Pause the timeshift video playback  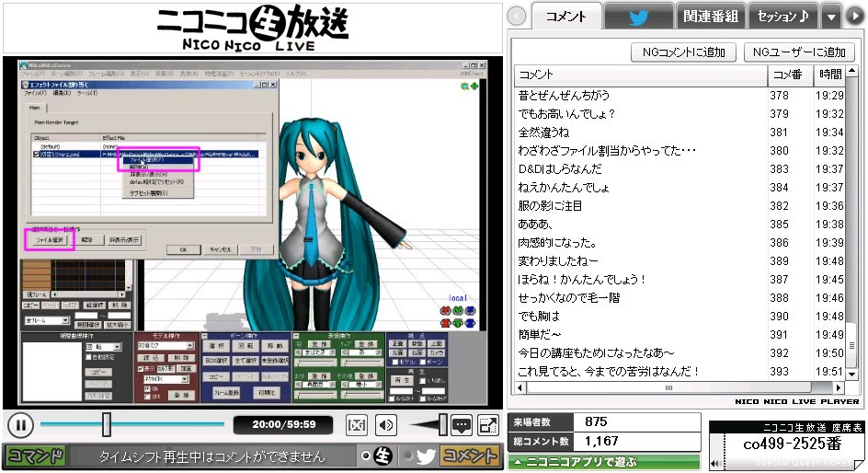pos(20,425)
